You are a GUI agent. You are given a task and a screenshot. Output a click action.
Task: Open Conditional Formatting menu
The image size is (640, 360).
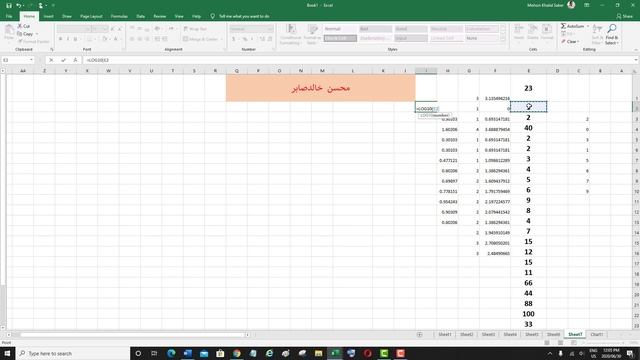[x=290, y=34]
